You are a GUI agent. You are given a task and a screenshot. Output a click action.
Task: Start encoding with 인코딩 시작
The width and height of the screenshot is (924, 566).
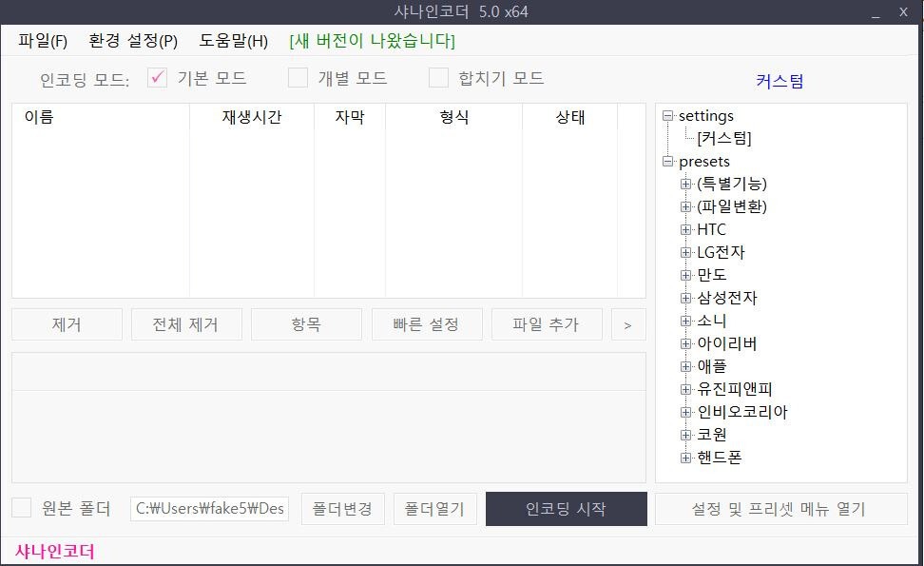click(x=566, y=508)
